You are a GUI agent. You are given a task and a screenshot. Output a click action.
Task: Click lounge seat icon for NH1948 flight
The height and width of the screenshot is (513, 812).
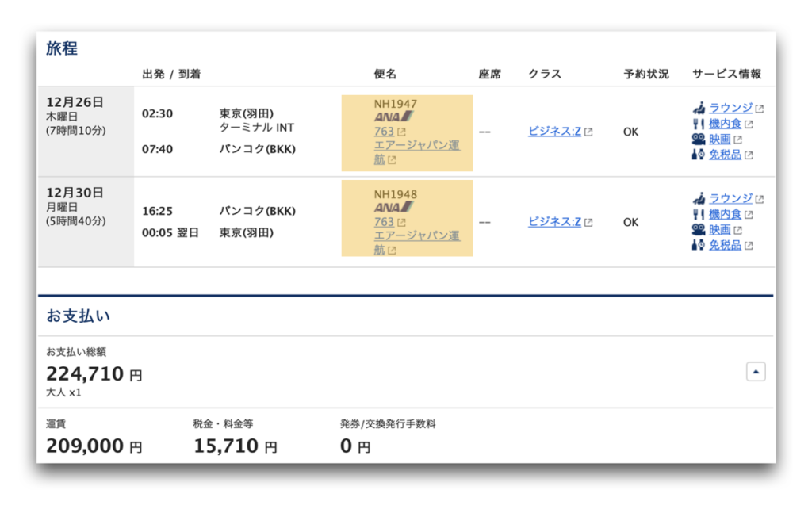699,198
